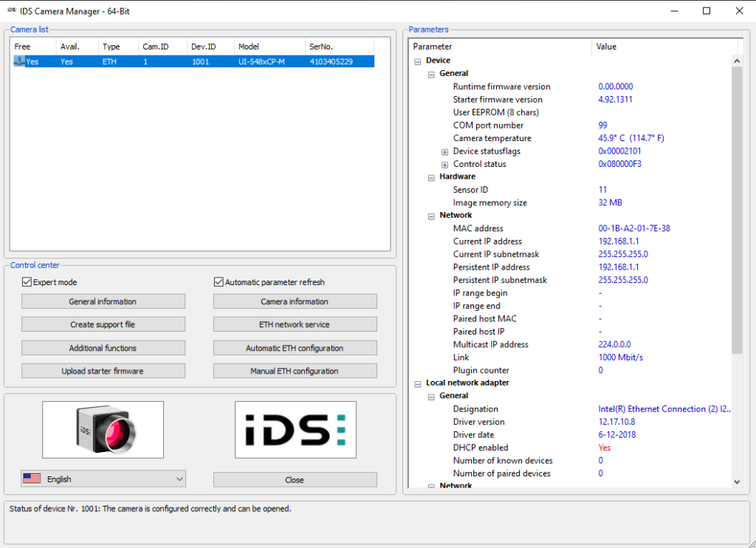
Task: Click the IDS logo image
Action: click(295, 429)
